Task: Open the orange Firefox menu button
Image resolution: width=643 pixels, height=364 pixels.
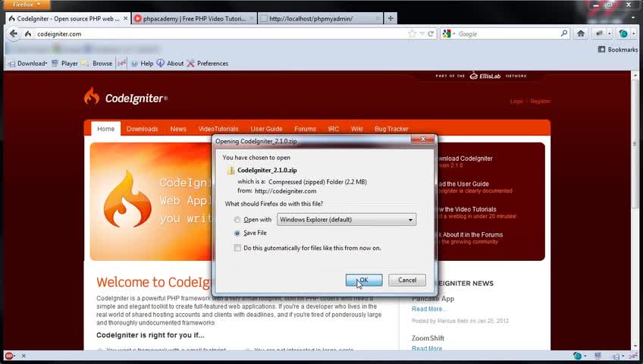Action: [x=26, y=5]
